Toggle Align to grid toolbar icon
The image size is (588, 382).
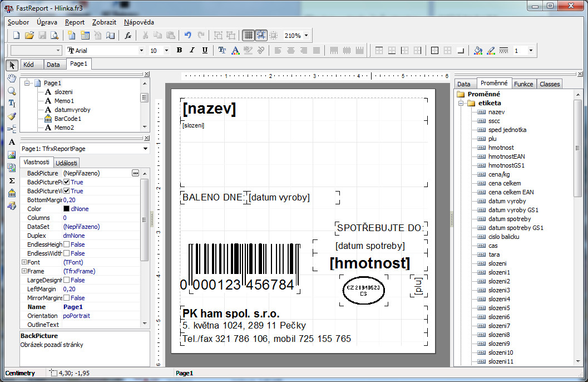(261, 35)
